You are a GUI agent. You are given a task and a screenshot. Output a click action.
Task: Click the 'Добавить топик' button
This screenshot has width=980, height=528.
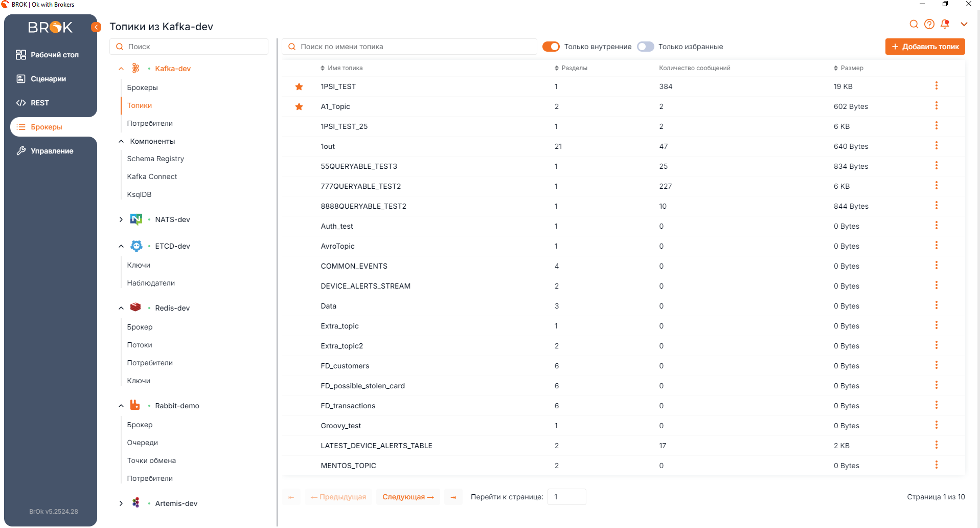(x=925, y=47)
